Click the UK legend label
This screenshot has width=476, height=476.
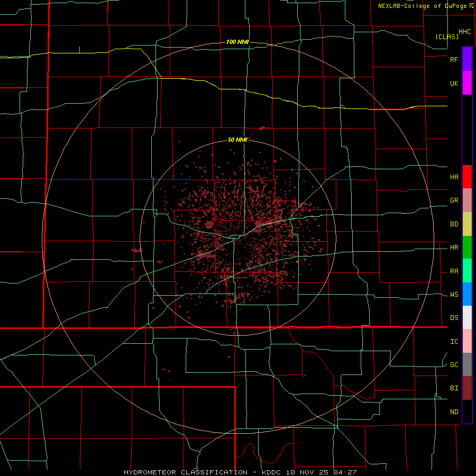pos(454,83)
